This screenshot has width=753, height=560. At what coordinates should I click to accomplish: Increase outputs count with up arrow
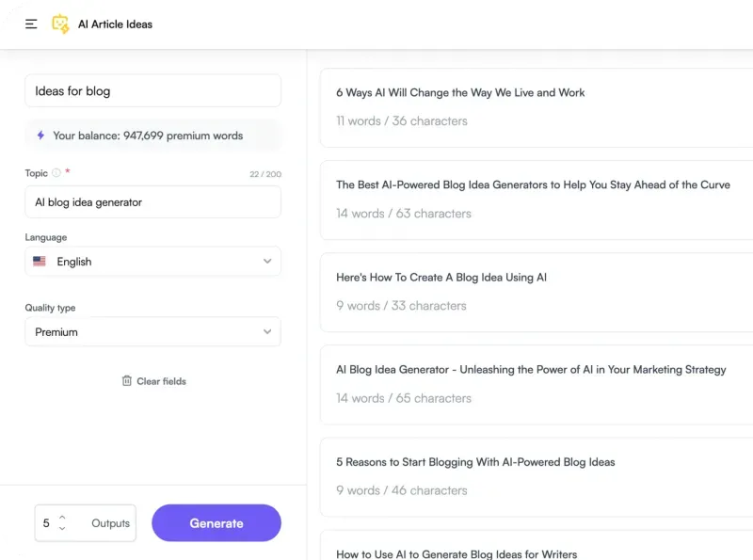tap(62, 518)
